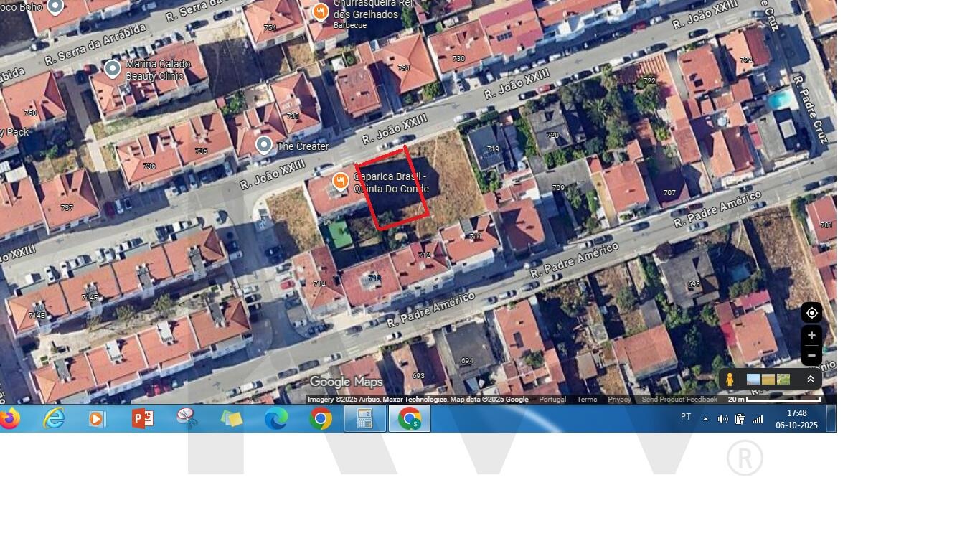Click The Creater location pin
980x551 pixels.
(x=264, y=146)
